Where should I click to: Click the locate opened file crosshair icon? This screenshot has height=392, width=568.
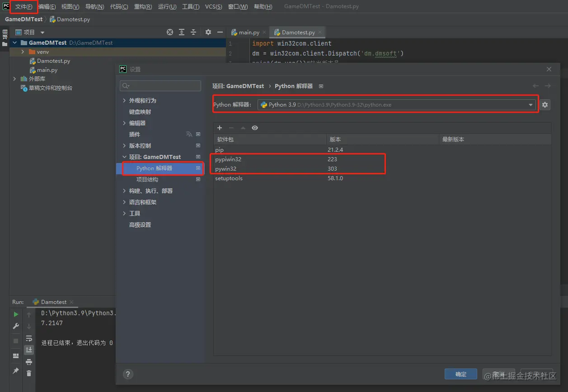pos(170,32)
